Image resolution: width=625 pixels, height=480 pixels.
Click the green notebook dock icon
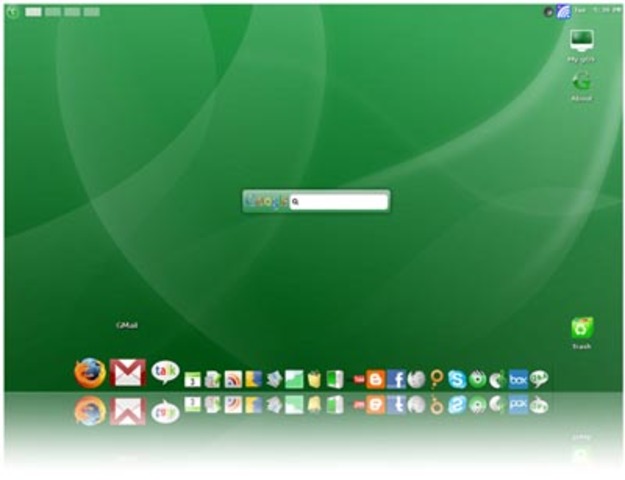pyautogui.click(x=335, y=379)
